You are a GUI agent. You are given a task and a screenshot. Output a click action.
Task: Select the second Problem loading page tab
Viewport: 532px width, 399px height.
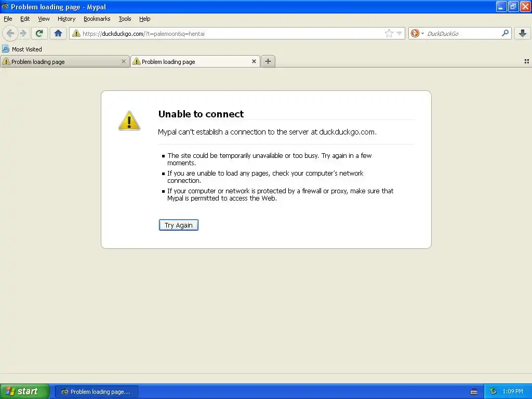[195, 61]
